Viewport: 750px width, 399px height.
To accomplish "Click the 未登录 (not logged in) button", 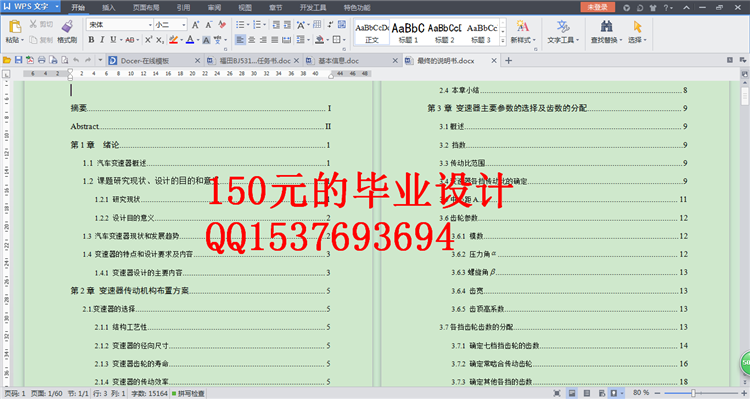I will (597, 7).
